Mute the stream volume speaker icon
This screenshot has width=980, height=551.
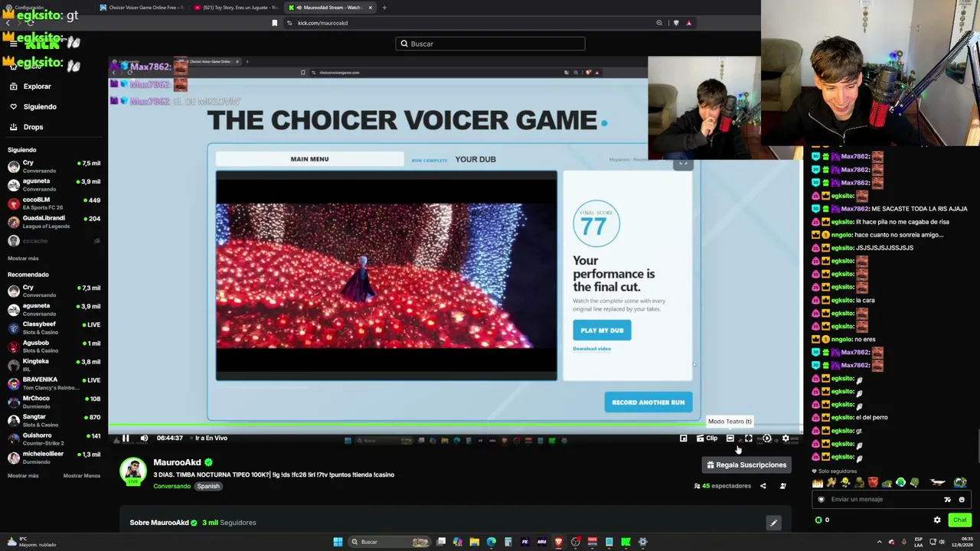pyautogui.click(x=144, y=439)
